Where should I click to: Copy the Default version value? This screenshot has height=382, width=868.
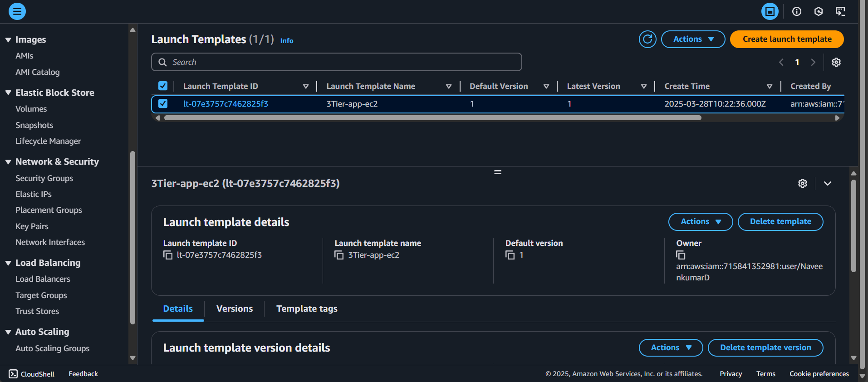pos(510,255)
